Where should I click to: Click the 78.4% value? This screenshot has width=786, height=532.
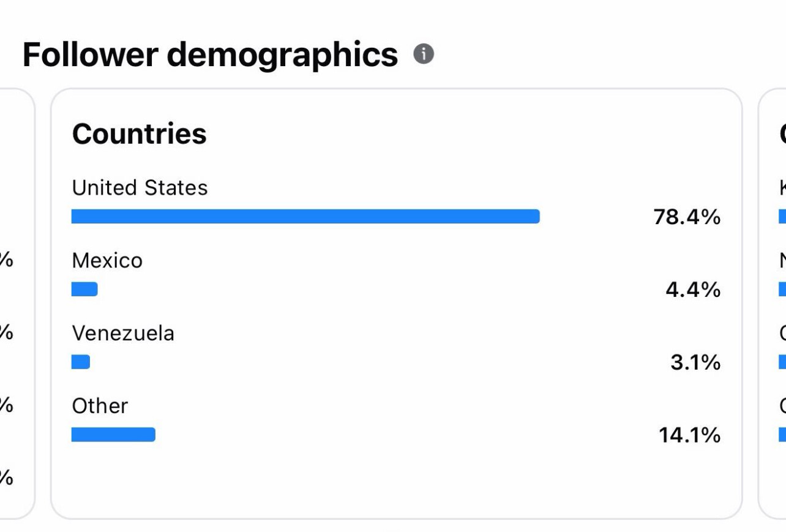click(687, 217)
